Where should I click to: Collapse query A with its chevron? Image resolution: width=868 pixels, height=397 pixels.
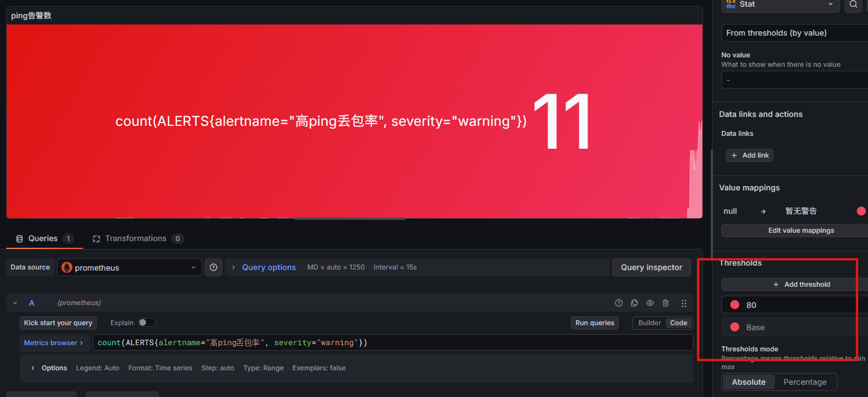[x=15, y=303]
